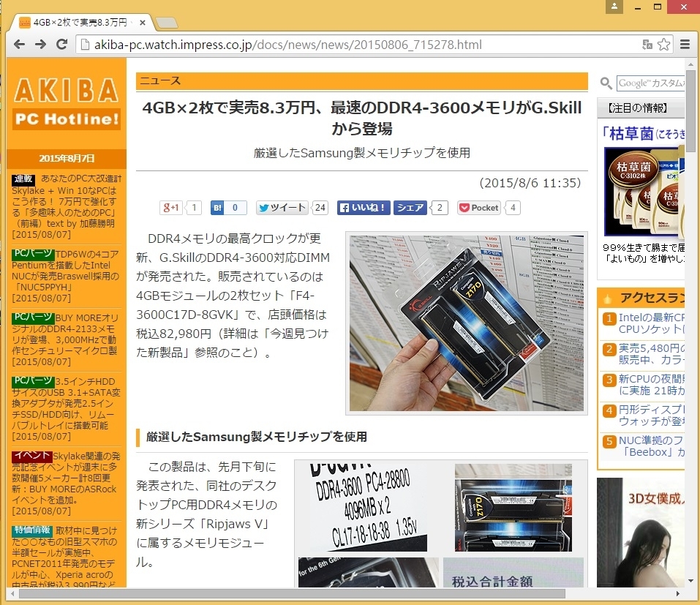Screen dimensions: 700x605
Task: Select the 4GB×2枚で実売8.3万円 tab
Action: pos(80,23)
